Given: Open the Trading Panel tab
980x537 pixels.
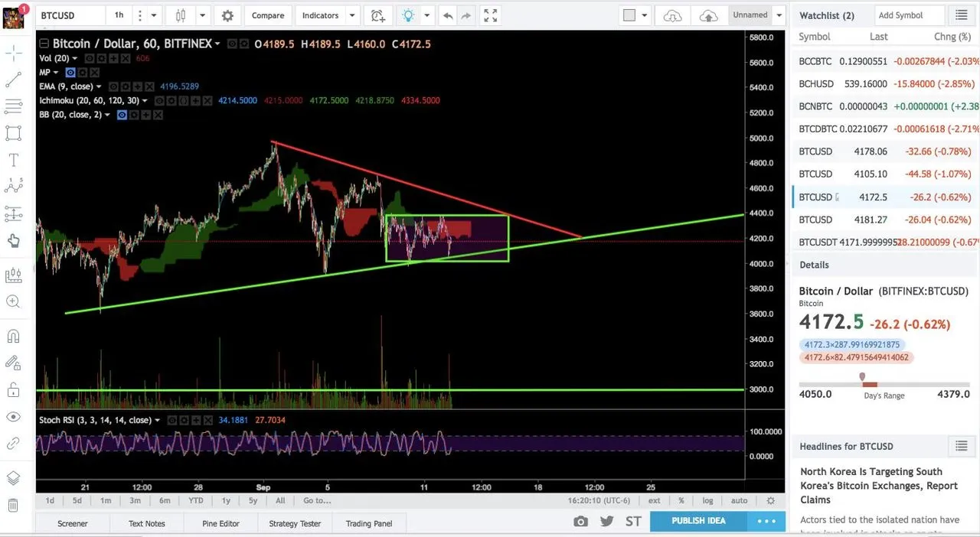Looking at the screenshot, I should pos(369,523).
